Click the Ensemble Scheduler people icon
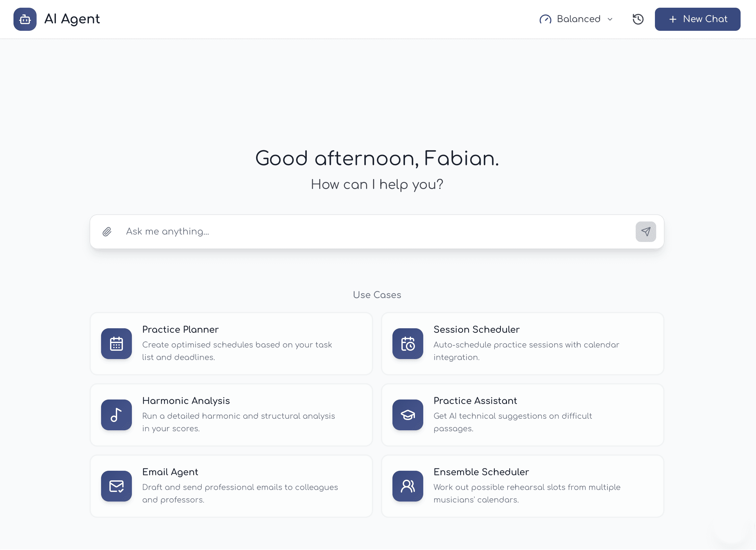This screenshot has height=550, width=756. (x=407, y=486)
